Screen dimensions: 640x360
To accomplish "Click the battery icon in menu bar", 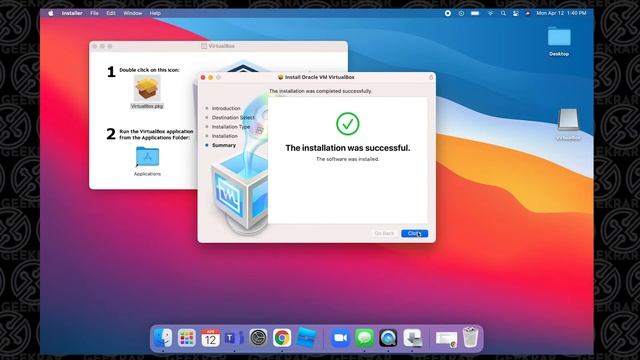I will pos(475,13).
